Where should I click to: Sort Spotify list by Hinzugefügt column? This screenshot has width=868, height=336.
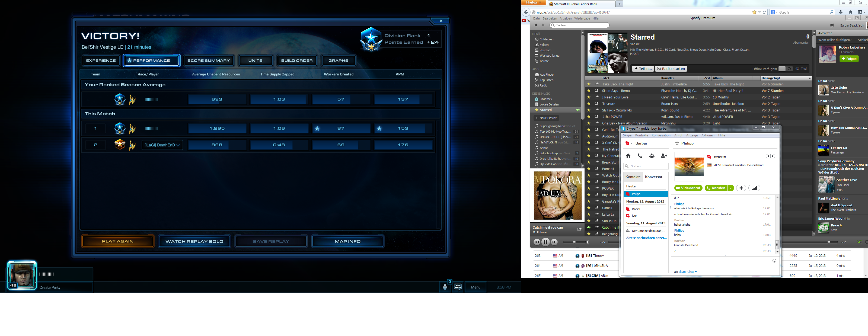click(x=786, y=78)
